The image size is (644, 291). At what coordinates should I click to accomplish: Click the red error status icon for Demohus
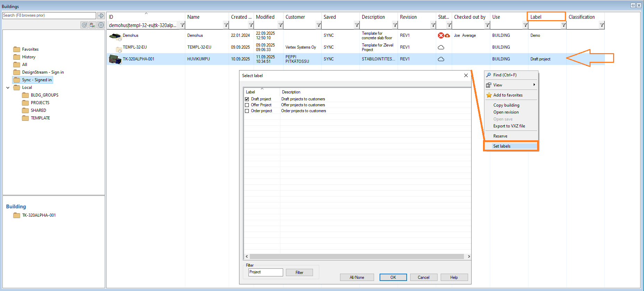pyautogui.click(x=441, y=35)
